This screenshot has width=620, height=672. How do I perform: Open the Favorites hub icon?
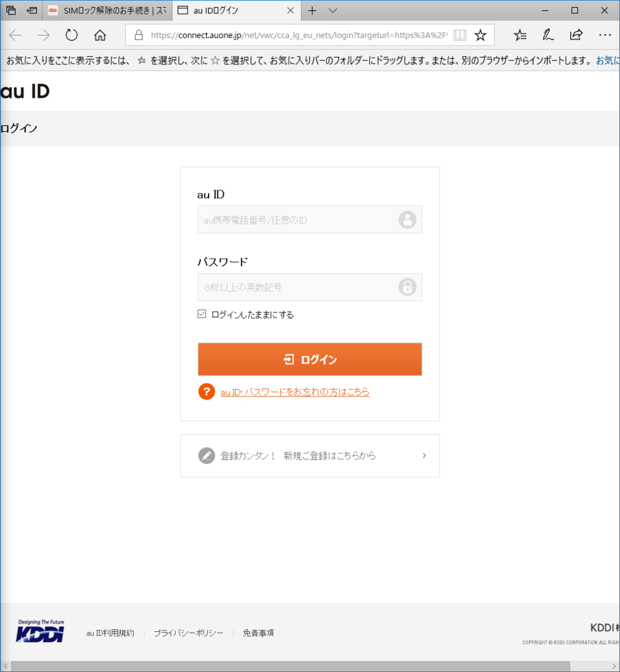[x=520, y=35]
